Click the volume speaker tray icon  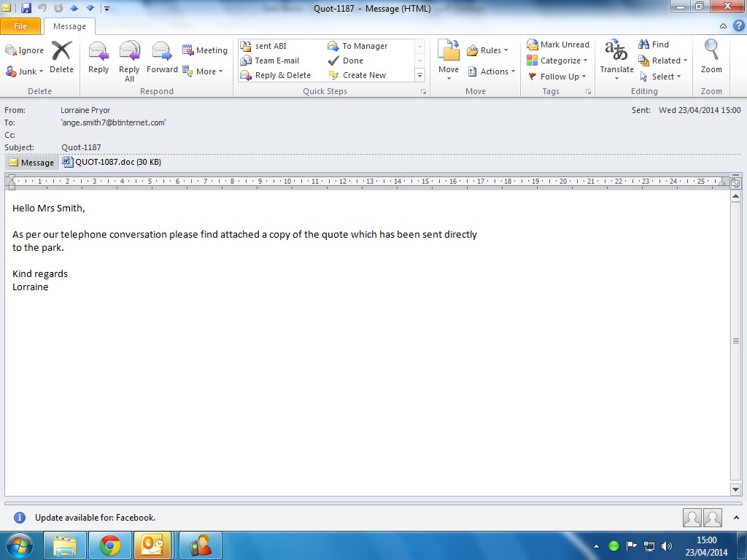point(667,546)
